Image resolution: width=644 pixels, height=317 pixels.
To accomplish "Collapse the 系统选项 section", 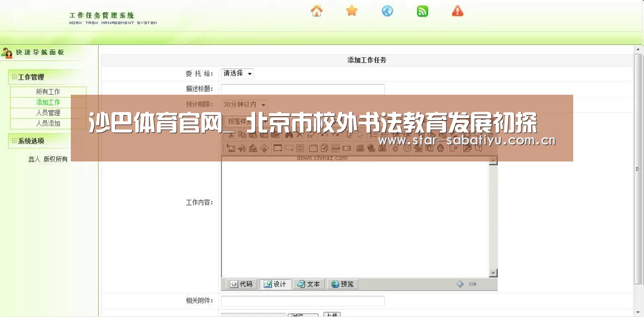I will point(14,141).
